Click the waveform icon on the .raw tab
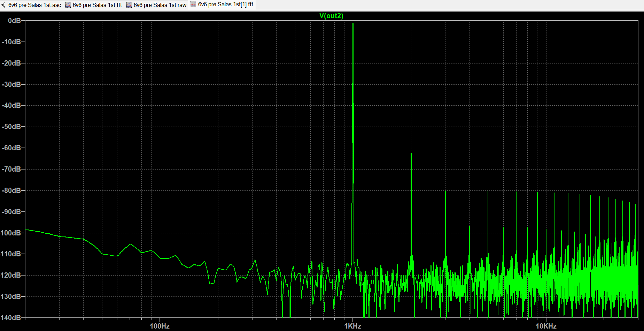The height and width of the screenshot is (331, 644). click(129, 5)
